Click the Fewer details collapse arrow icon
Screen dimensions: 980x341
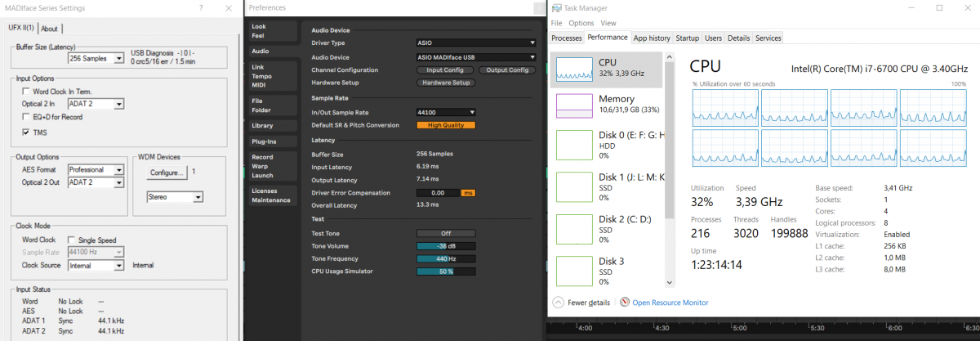coord(558,303)
